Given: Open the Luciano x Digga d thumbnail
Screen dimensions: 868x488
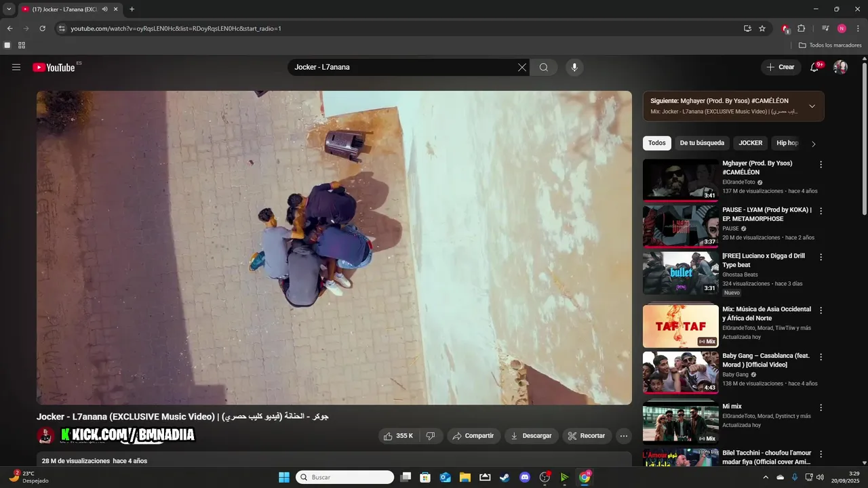Looking at the screenshot, I should [x=681, y=273].
